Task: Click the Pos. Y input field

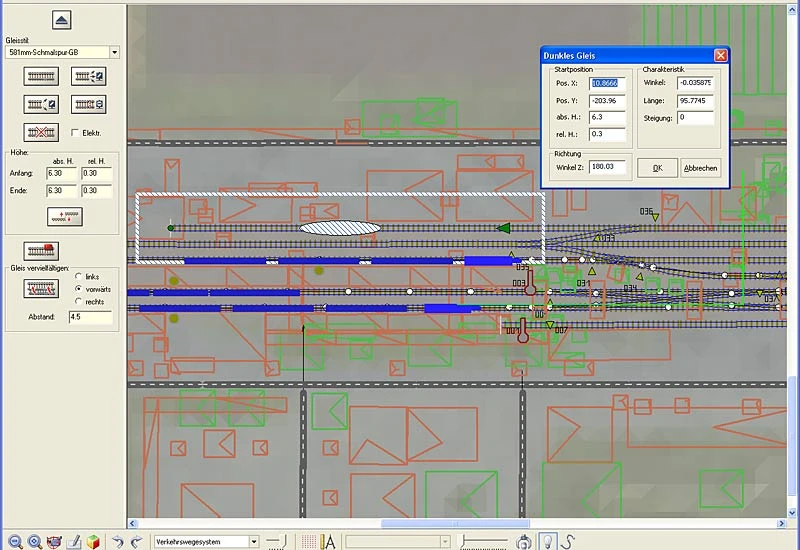Action: (607, 101)
